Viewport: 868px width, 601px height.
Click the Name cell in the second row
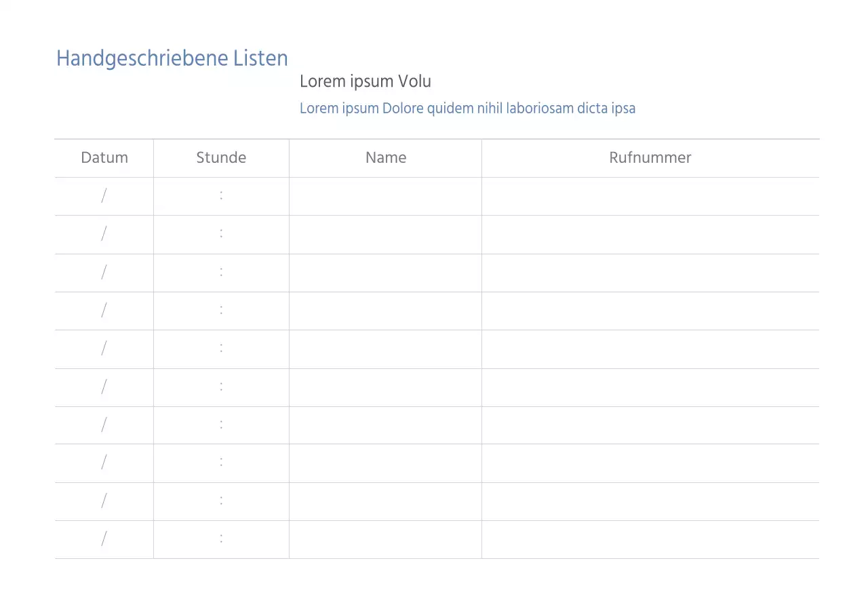385,234
